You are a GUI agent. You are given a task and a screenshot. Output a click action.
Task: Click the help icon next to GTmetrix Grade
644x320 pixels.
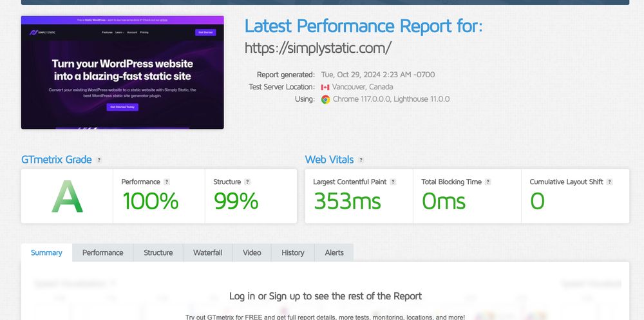99,160
